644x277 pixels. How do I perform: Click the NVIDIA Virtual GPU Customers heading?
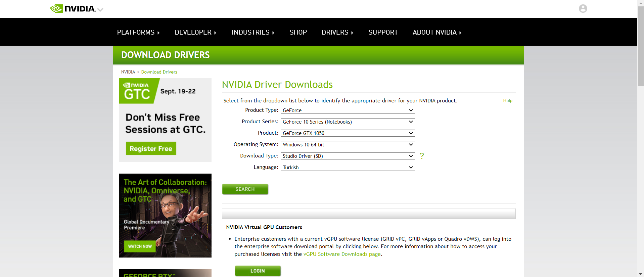264,227
